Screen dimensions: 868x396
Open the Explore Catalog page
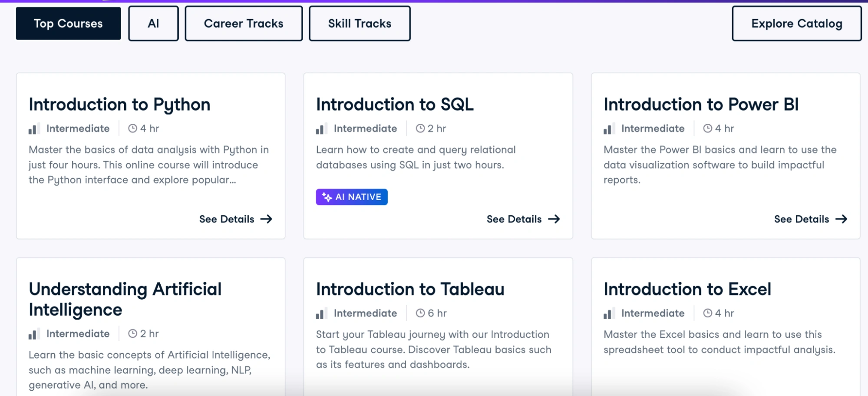[796, 23]
